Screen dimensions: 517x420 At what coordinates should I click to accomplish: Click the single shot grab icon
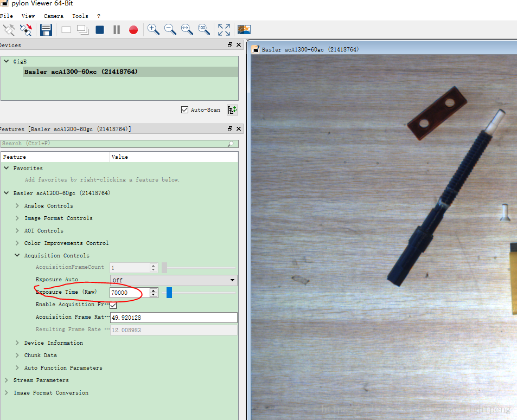pyautogui.click(x=66, y=30)
